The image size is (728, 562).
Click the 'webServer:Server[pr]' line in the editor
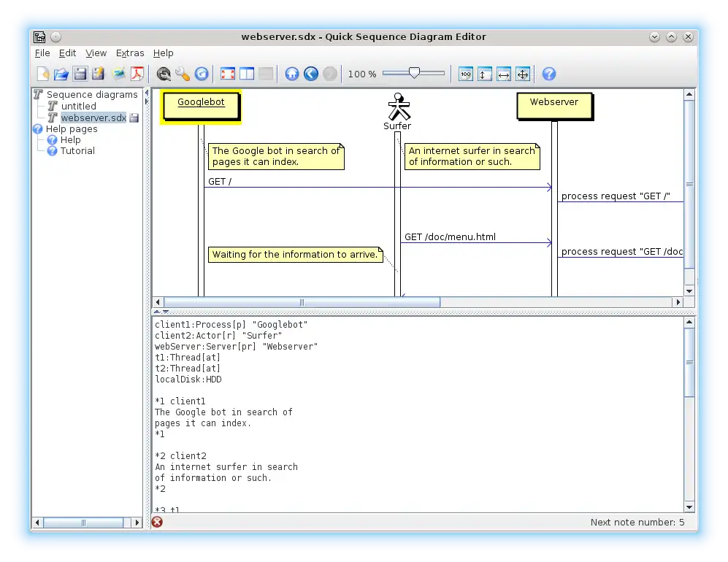coord(237,347)
